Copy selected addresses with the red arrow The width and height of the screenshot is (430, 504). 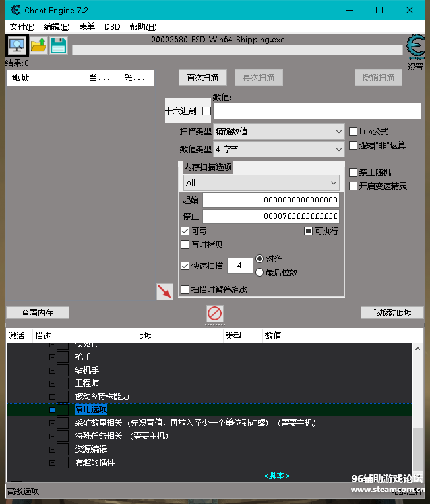[x=165, y=292]
